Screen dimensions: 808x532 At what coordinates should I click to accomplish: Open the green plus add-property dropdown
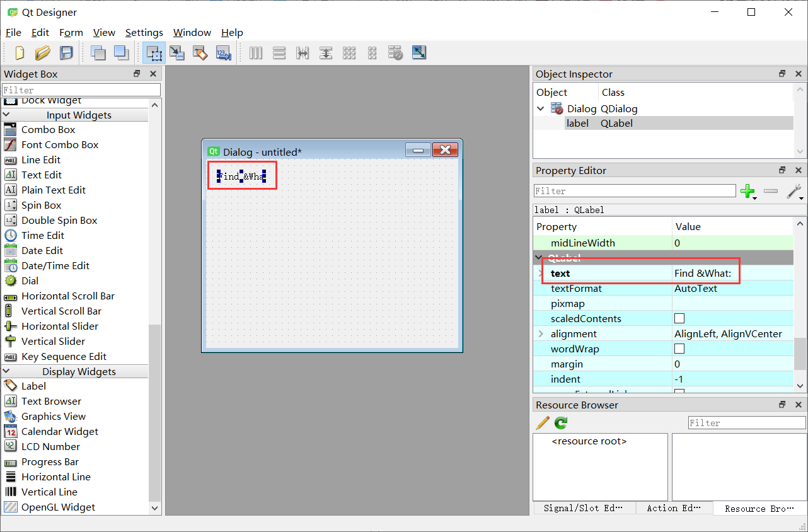click(749, 192)
